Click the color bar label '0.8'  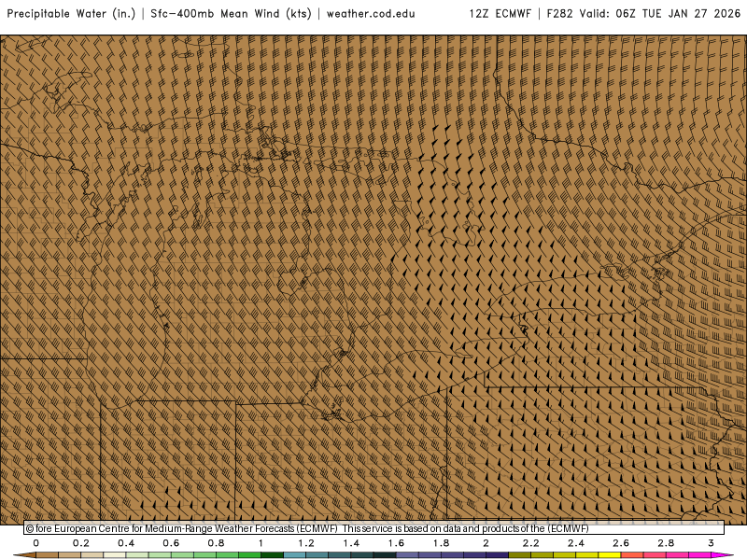click(216, 543)
